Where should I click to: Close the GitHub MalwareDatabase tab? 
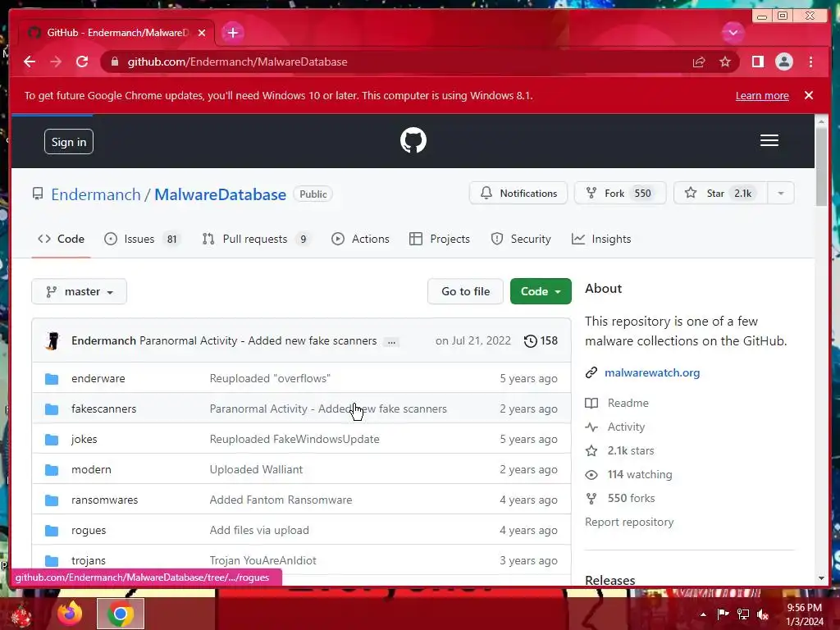pyautogui.click(x=202, y=33)
